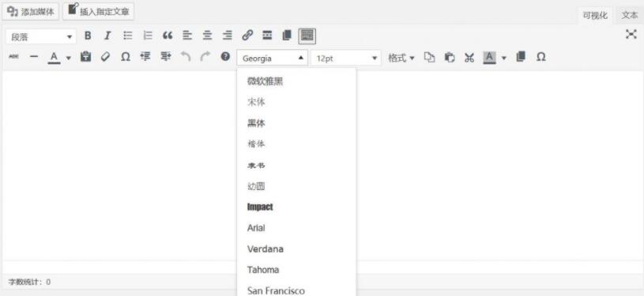Clear formatting with the eraser icon
The height and width of the screenshot is (296, 644).
(x=106, y=57)
